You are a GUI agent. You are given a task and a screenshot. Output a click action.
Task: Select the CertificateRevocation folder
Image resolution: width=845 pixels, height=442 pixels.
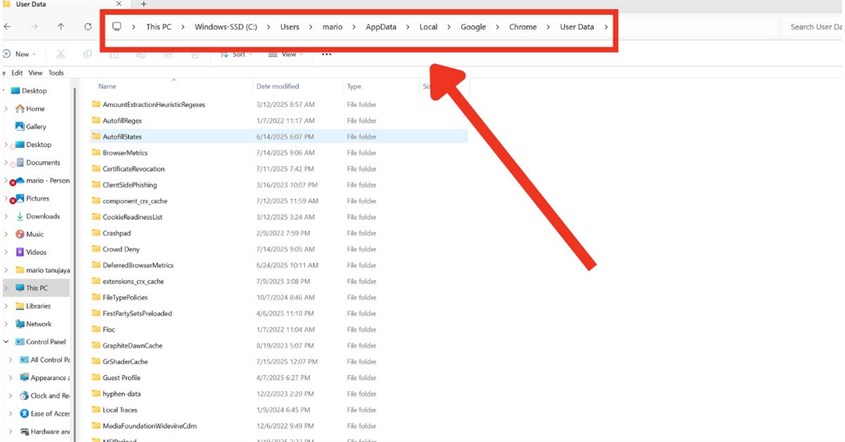[134, 169]
